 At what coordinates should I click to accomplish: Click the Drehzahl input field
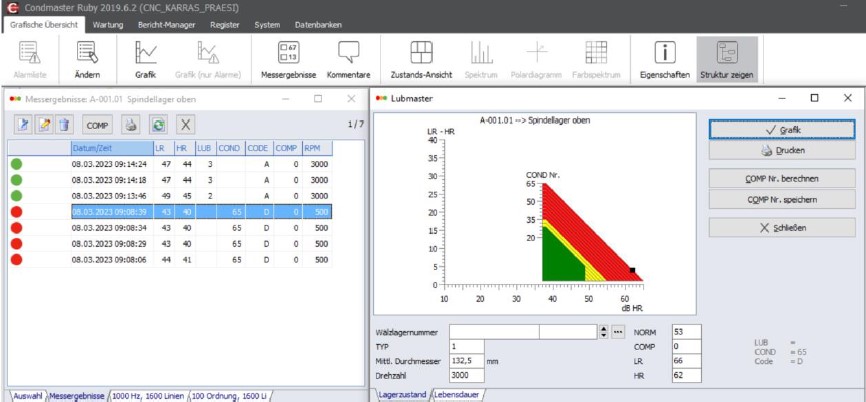point(466,375)
